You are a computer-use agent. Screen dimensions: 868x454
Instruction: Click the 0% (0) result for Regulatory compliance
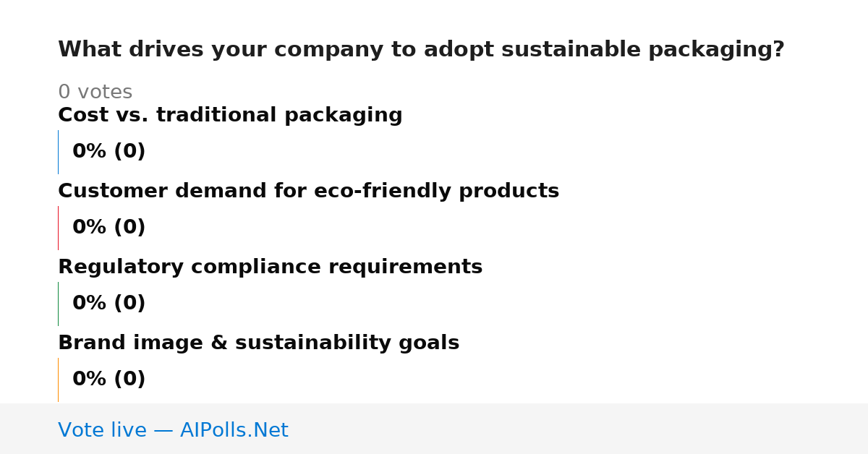coord(109,304)
